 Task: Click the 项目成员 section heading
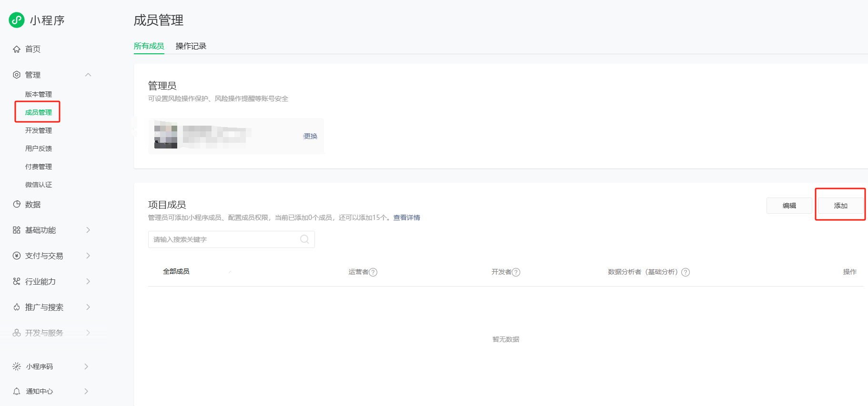167,205
